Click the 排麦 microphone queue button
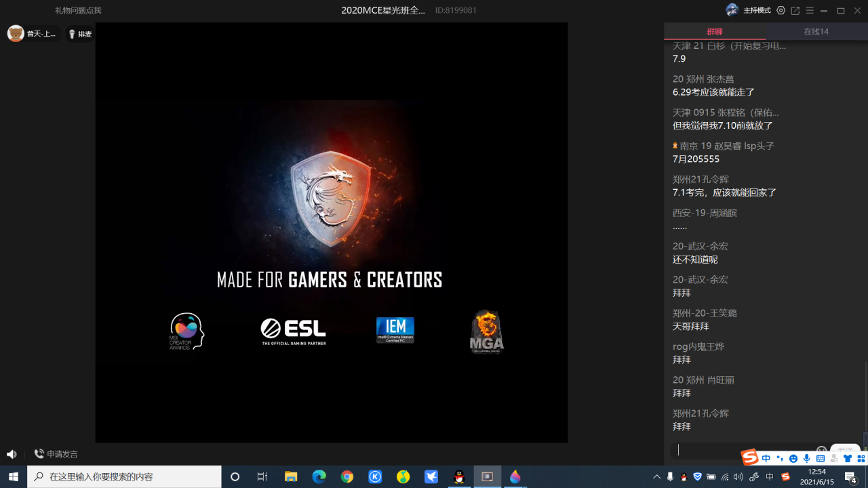 [x=80, y=34]
